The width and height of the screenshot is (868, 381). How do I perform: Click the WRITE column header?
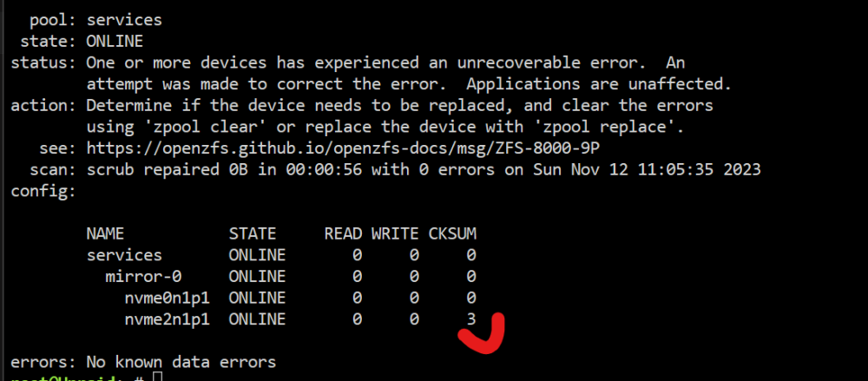pyautogui.click(x=395, y=233)
